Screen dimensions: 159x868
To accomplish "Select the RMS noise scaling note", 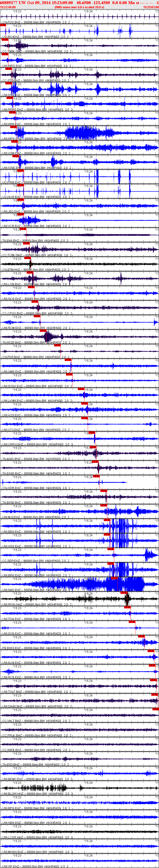I will pyautogui.click(x=79, y=7).
